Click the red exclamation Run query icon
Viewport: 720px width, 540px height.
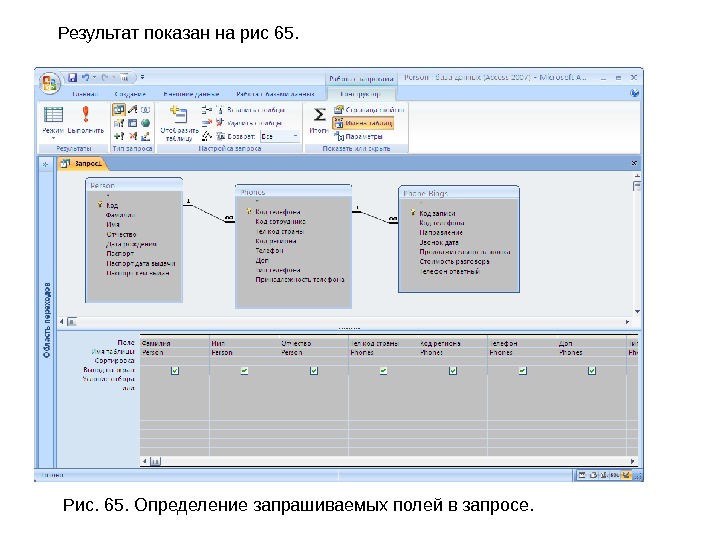(x=85, y=115)
